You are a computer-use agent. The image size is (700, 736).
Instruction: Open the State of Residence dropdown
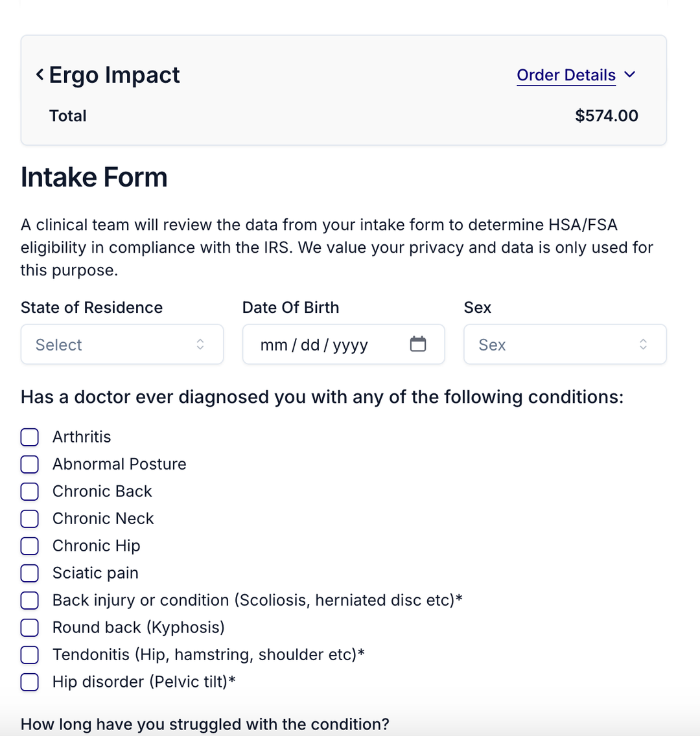122,344
